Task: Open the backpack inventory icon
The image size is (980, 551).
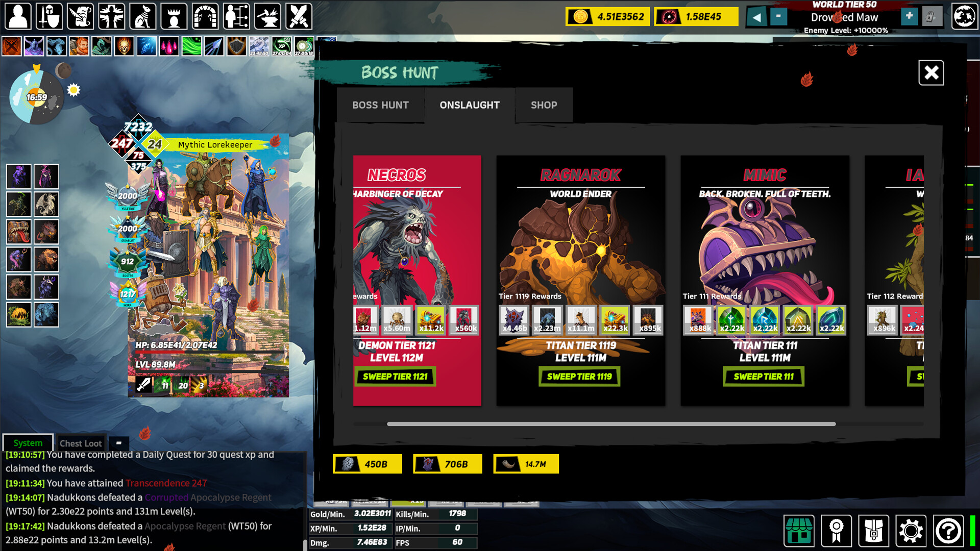Action: pyautogui.click(x=874, y=531)
